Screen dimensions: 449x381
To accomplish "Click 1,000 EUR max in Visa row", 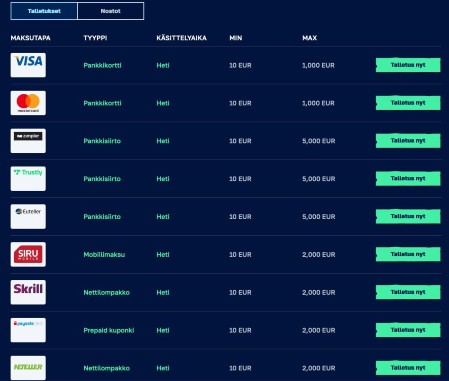I will click(318, 65).
